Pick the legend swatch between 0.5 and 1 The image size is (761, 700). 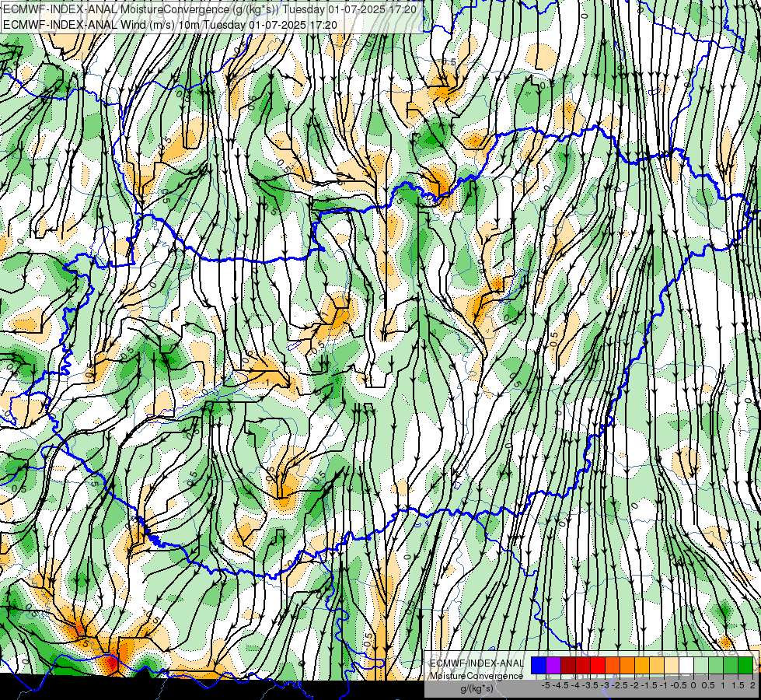click(x=716, y=666)
